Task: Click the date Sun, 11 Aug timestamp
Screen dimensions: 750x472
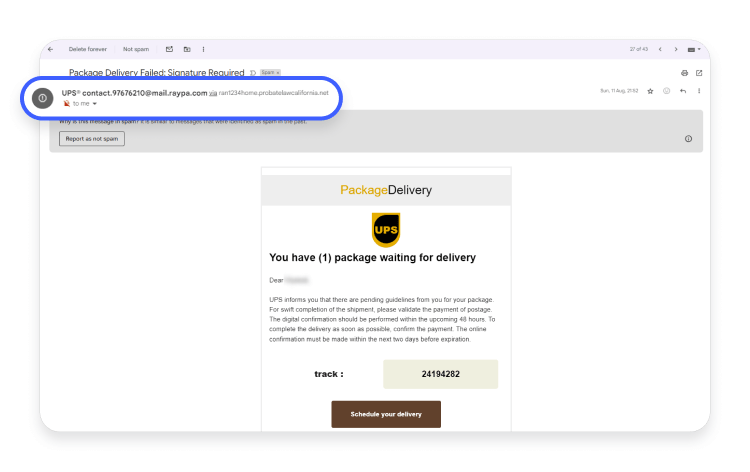Action: [619, 91]
